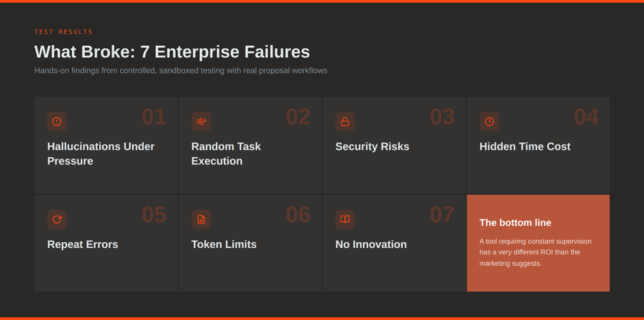Click the TEST RESULTS section label
The image size is (644, 320).
[x=64, y=32]
